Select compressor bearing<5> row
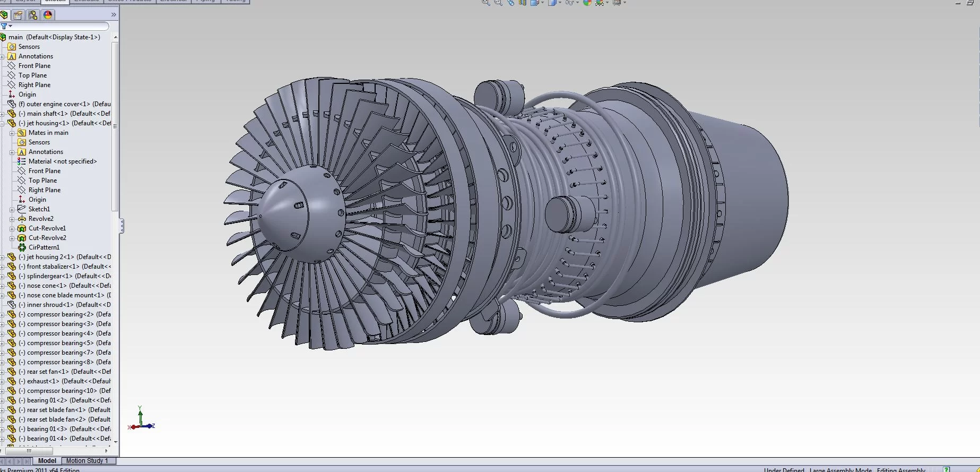The width and height of the screenshot is (980, 472). pyautogui.click(x=65, y=343)
